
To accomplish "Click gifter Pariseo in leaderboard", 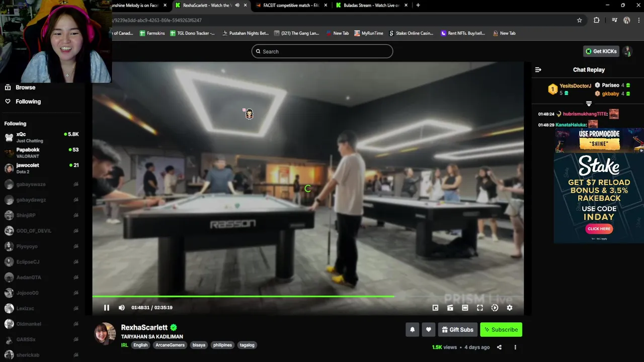I will [610, 85].
